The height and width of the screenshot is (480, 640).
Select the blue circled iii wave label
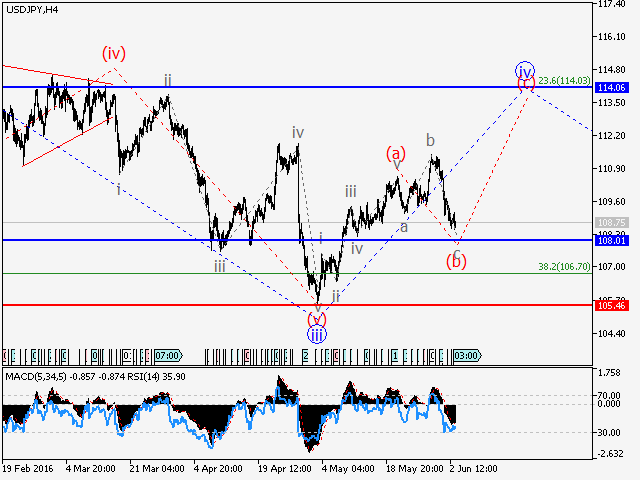pyautogui.click(x=317, y=335)
